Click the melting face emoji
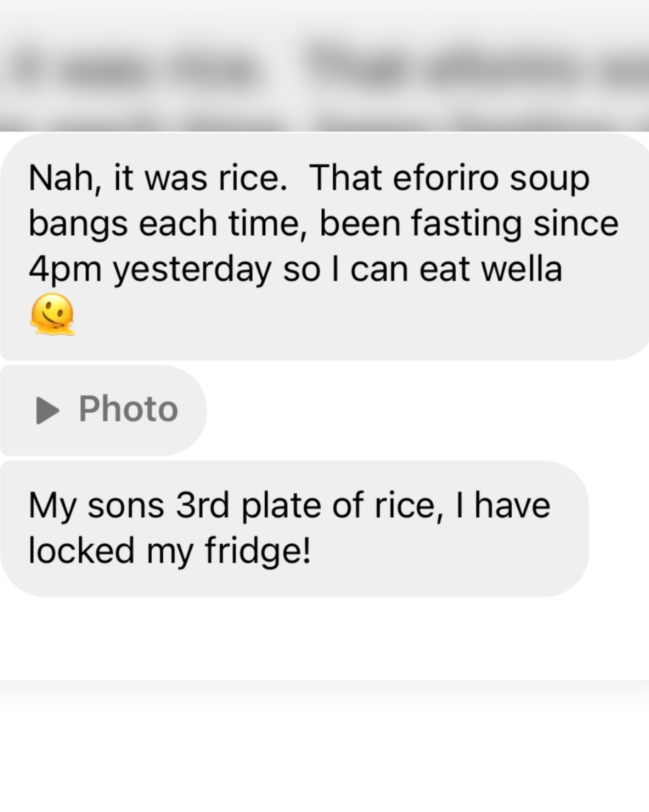Screen dimensions: 649x812 tap(52, 314)
